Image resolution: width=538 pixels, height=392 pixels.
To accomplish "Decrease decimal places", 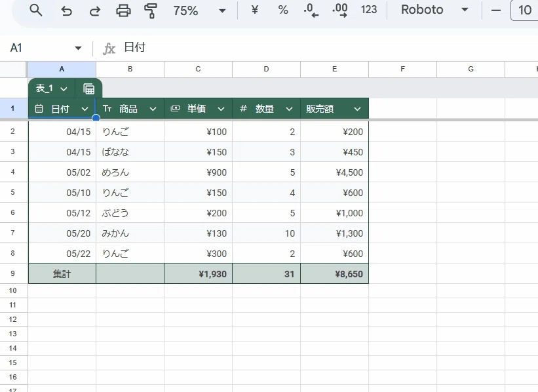I will 311,10.
